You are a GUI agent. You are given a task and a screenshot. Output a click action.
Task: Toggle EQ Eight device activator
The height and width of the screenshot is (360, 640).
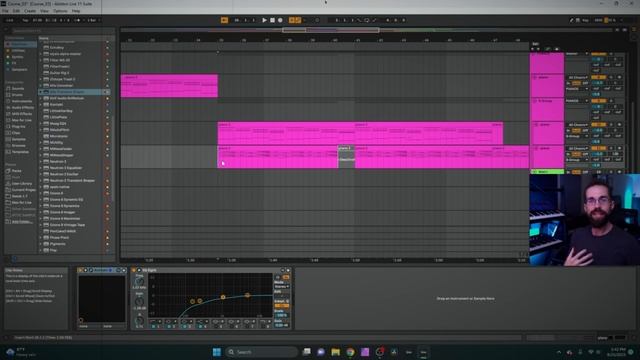click(x=133, y=270)
